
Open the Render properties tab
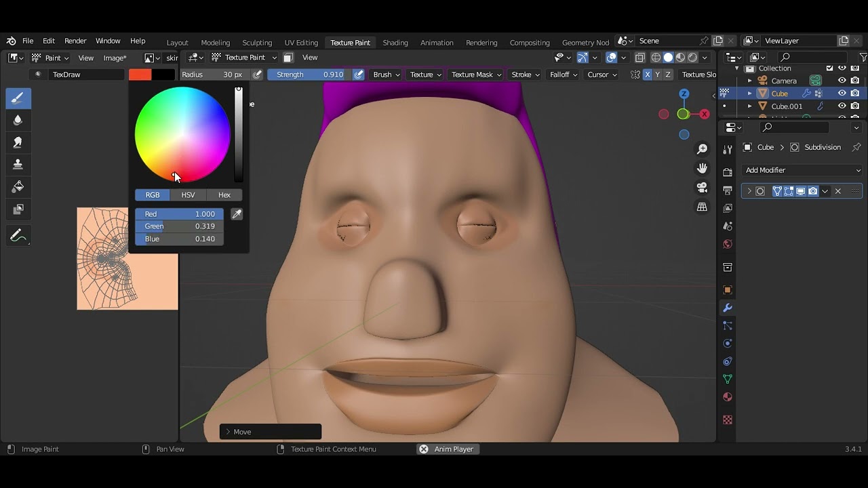pyautogui.click(x=728, y=172)
